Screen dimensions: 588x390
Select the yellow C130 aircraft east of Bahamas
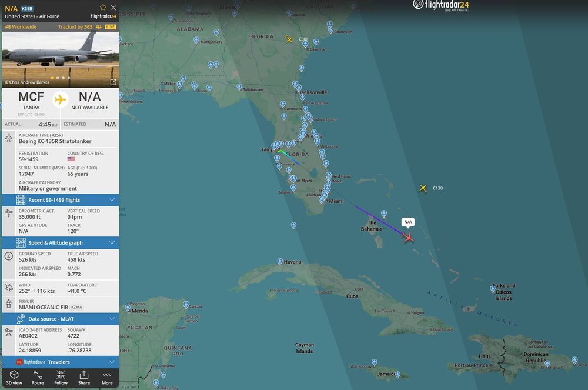pyautogui.click(x=423, y=188)
